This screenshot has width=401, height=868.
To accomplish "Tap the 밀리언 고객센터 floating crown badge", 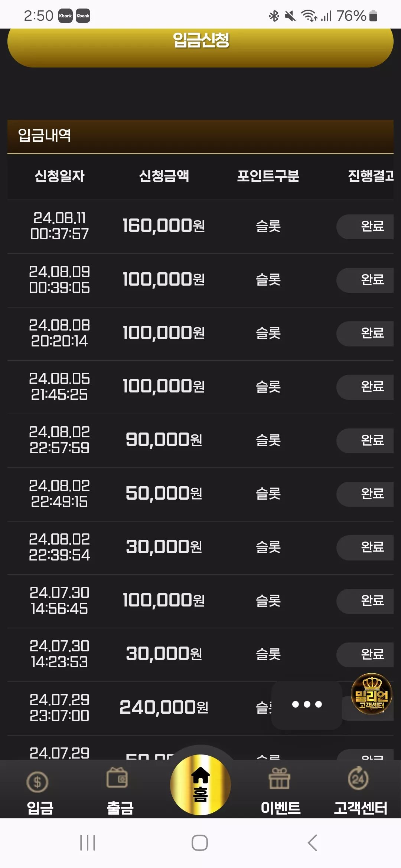I will [372, 694].
